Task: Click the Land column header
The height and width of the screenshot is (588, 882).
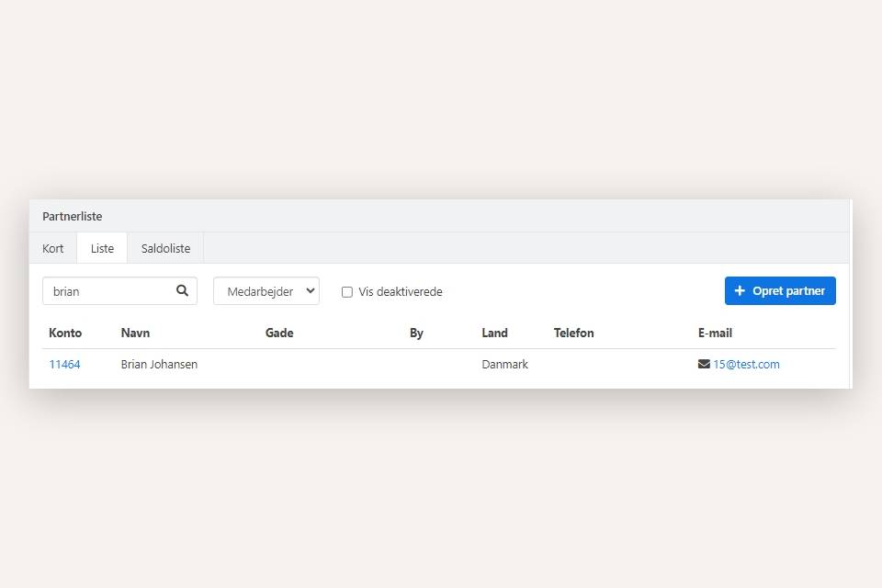Action: click(494, 333)
